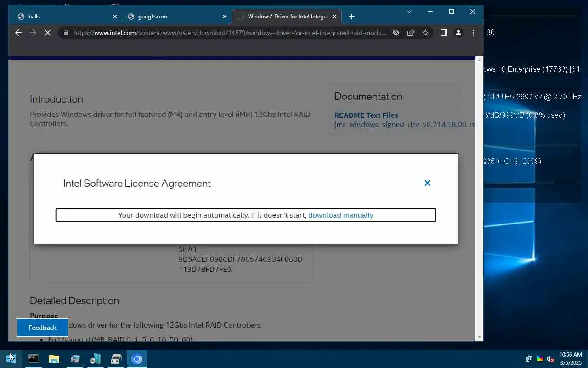
Task: Open the computer-monitor taskbar icon
Action: pos(75,359)
